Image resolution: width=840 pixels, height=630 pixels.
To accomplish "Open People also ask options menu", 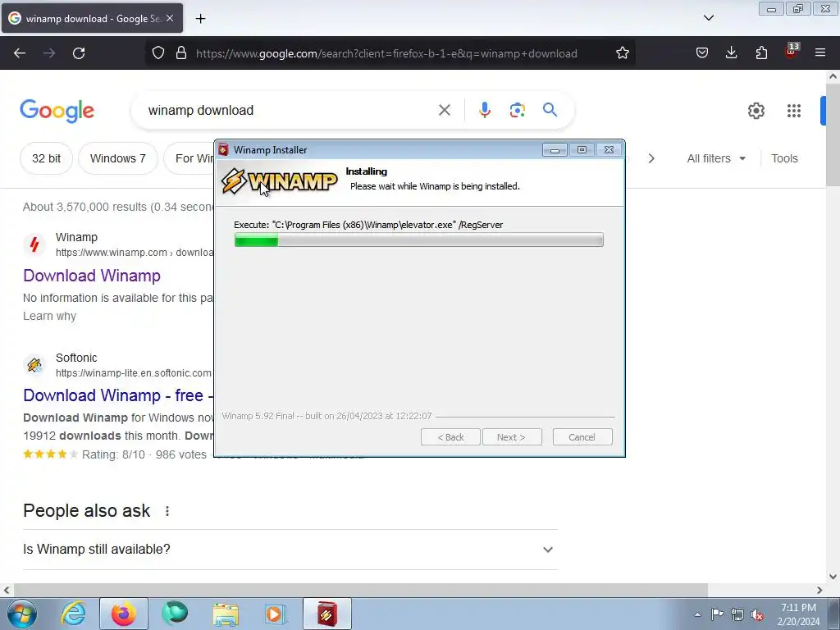I will 167,511.
